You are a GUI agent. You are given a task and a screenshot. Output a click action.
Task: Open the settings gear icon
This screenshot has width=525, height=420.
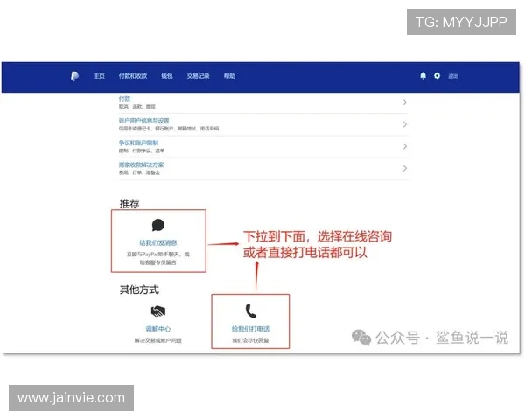(x=437, y=76)
